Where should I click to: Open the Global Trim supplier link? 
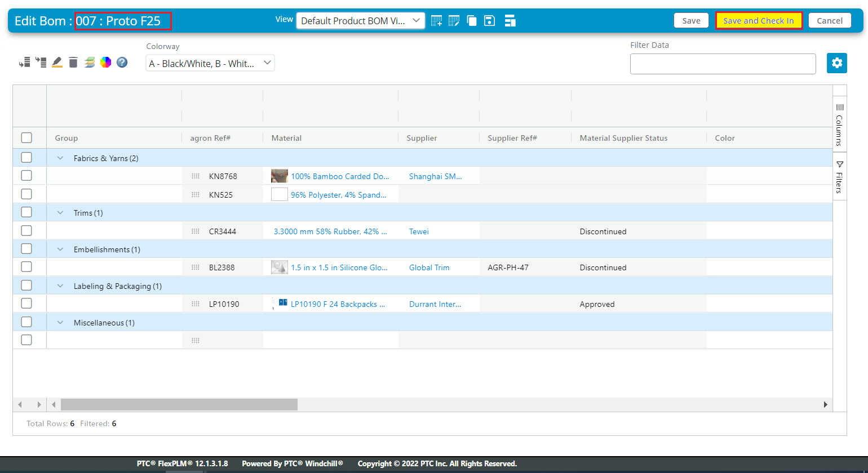coord(429,267)
